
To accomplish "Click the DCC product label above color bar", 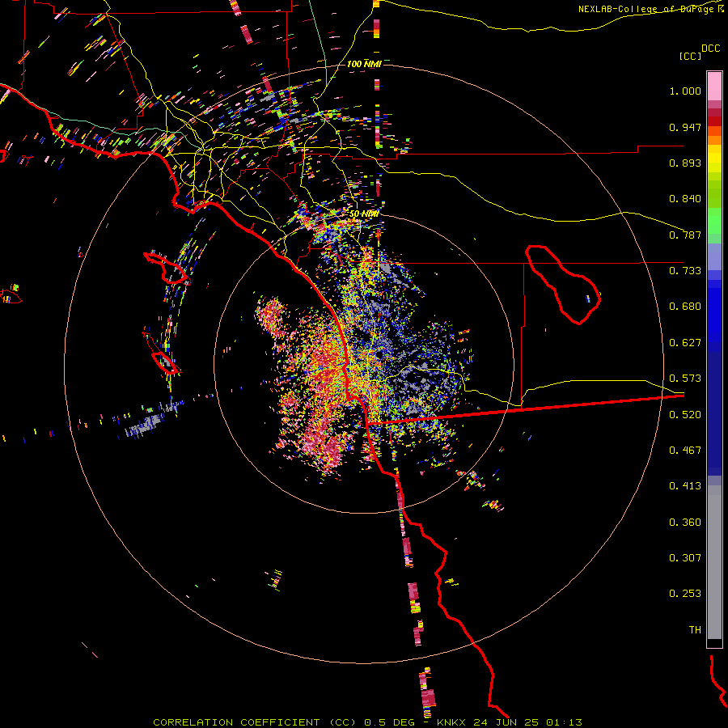I will pyautogui.click(x=710, y=49).
